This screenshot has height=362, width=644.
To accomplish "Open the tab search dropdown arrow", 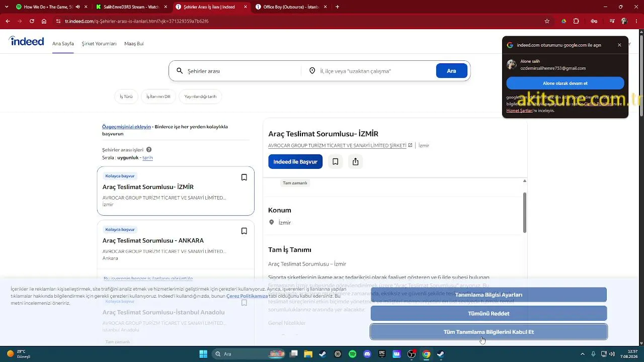I will [7, 7].
